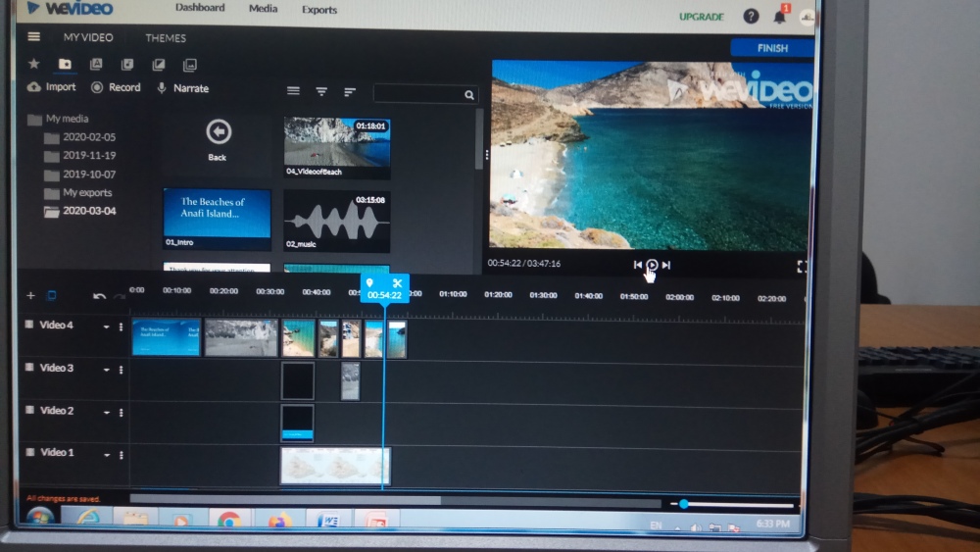Open help via the question mark icon

click(751, 17)
